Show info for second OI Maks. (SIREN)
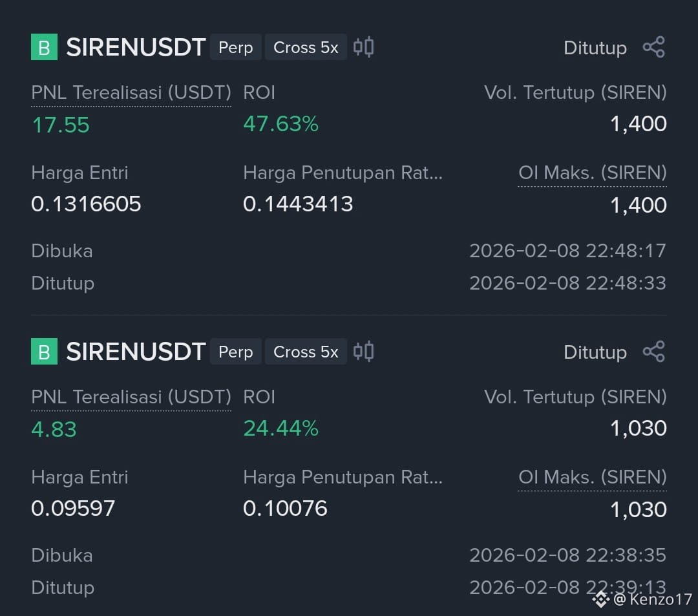This screenshot has width=698, height=616. point(592,477)
